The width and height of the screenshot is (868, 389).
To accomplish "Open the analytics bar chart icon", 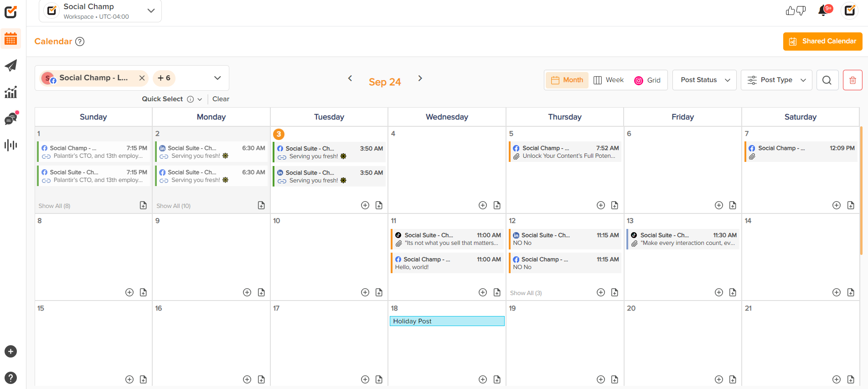I will pyautogui.click(x=11, y=92).
